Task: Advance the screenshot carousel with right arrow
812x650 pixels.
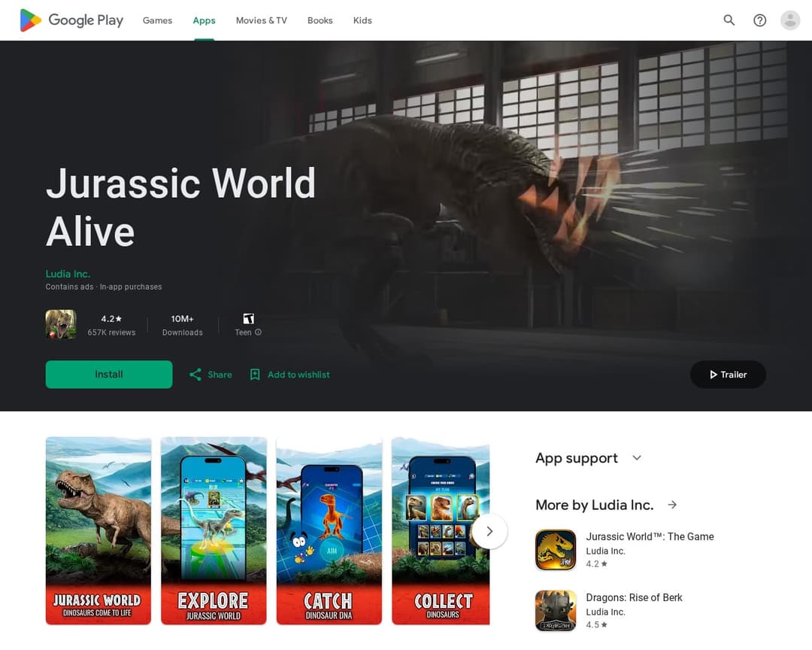Action: pos(489,531)
